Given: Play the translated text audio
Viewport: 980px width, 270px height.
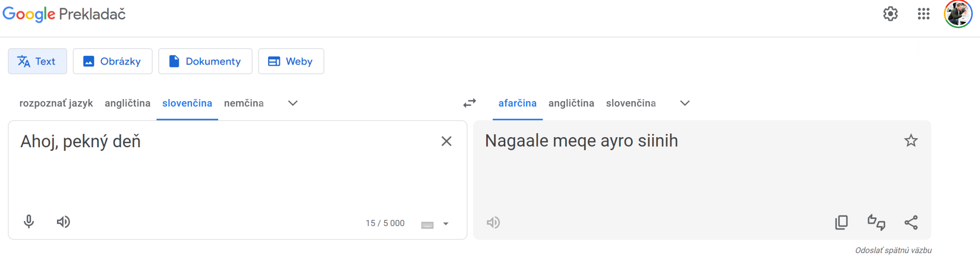Looking at the screenshot, I should pyautogui.click(x=493, y=223).
